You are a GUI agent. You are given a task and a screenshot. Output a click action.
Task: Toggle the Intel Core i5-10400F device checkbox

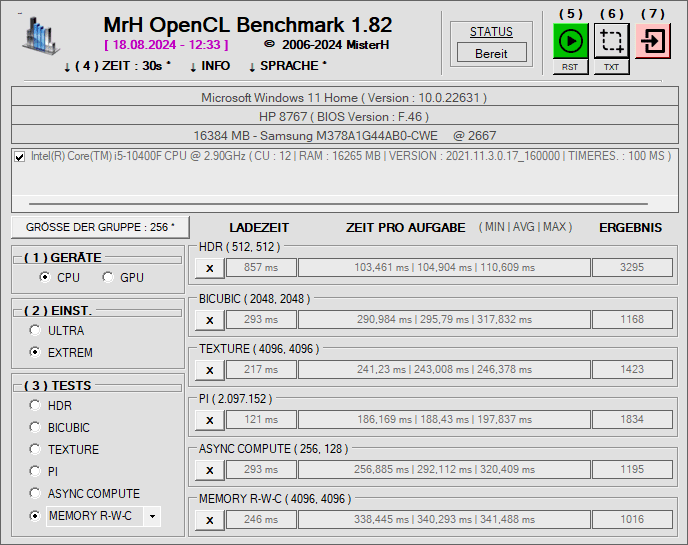click(x=19, y=157)
